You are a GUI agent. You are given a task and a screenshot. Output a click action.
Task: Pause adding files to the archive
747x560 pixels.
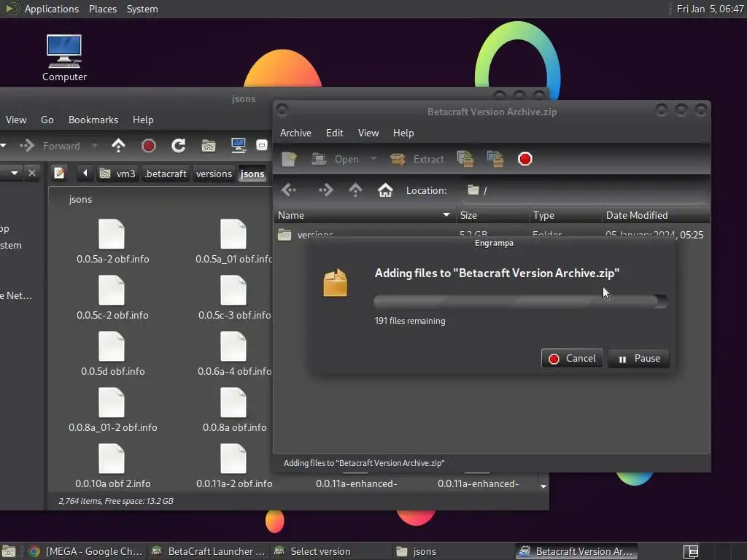(638, 358)
